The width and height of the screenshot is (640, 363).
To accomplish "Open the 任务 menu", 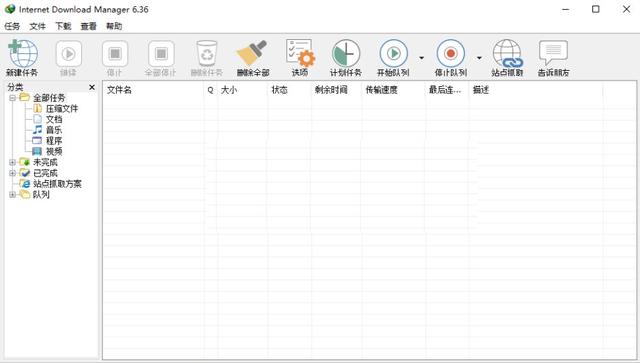I will click(12, 26).
